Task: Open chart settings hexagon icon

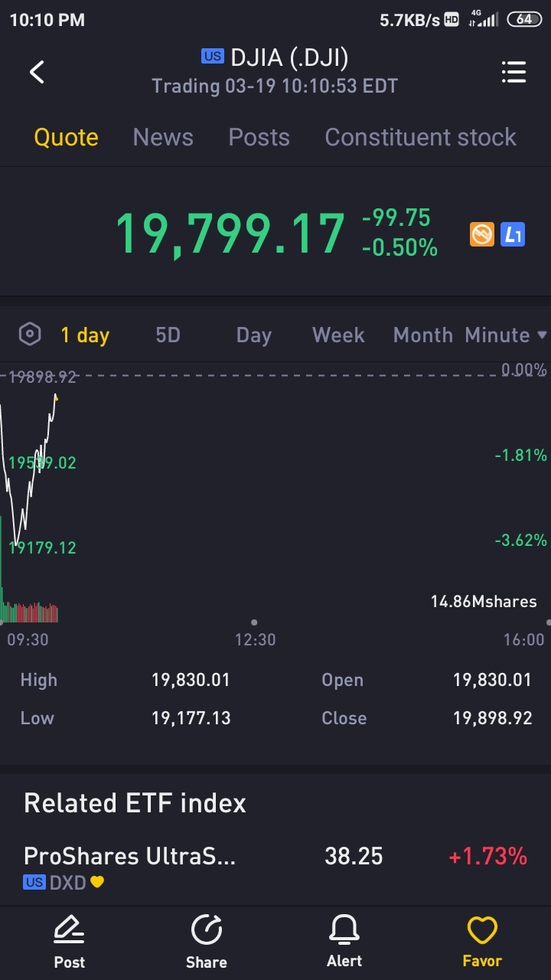Action: (x=30, y=335)
